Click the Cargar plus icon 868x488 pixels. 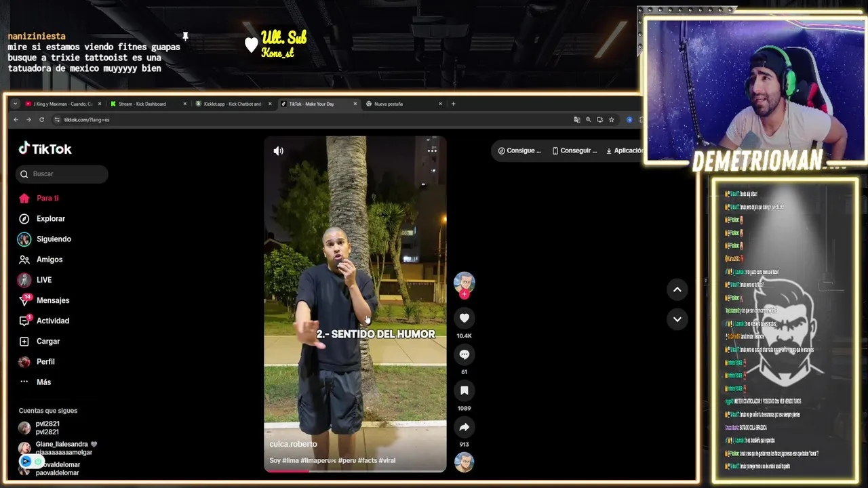pyautogui.click(x=24, y=341)
